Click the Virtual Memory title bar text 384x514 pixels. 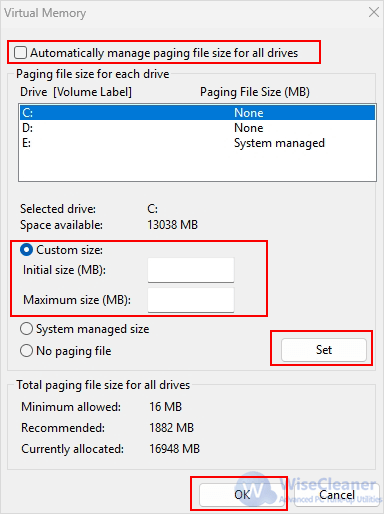point(45,13)
